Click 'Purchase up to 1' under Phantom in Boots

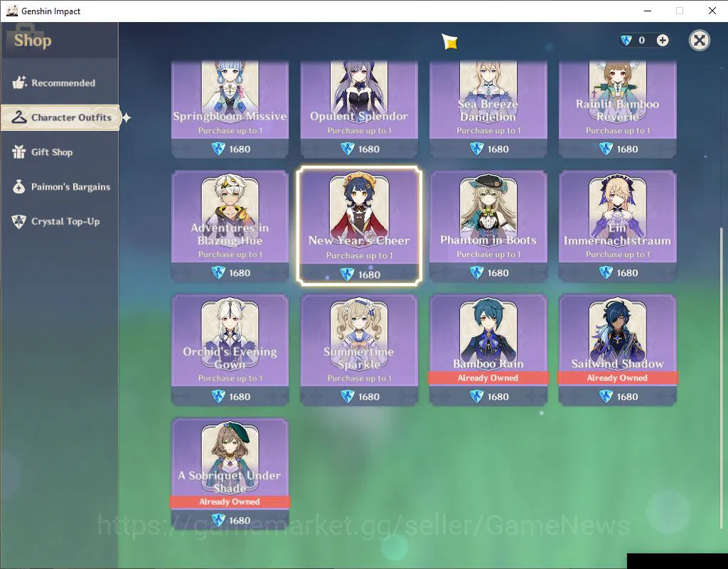click(x=488, y=254)
